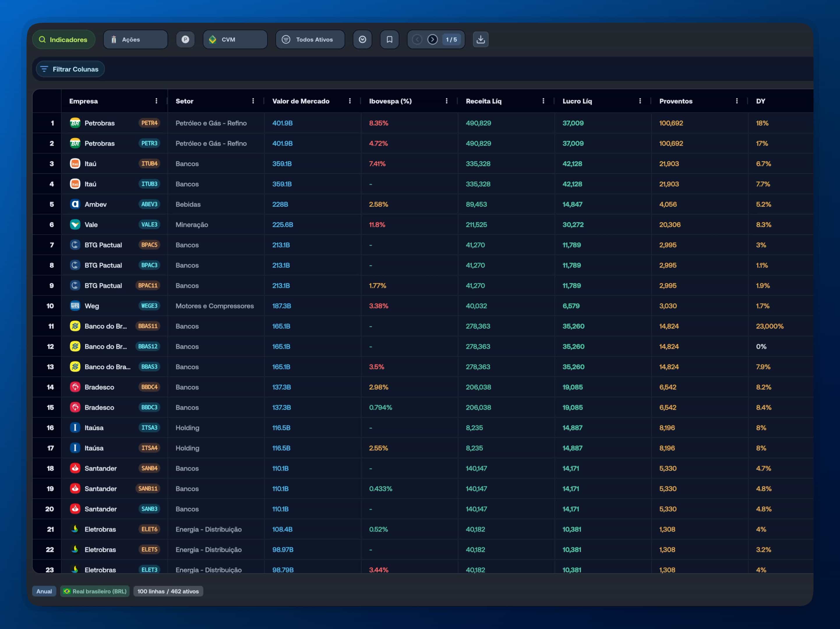840x629 pixels.
Task: Open the Indicadores search button
Action: 63,40
